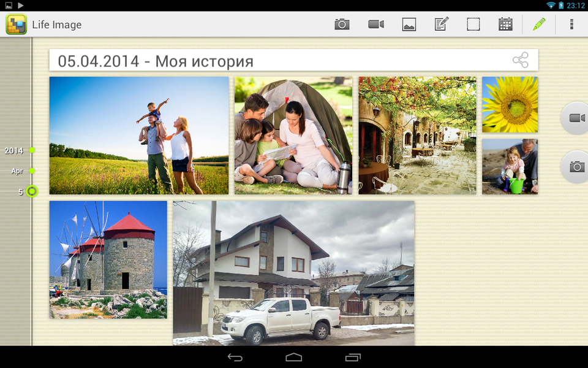Tap the battery status icon

(x=561, y=6)
